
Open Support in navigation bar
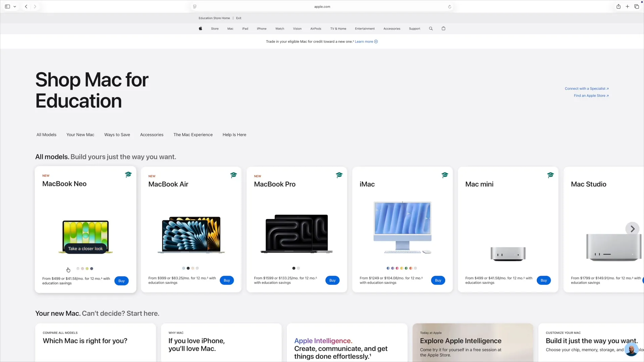coord(415,29)
